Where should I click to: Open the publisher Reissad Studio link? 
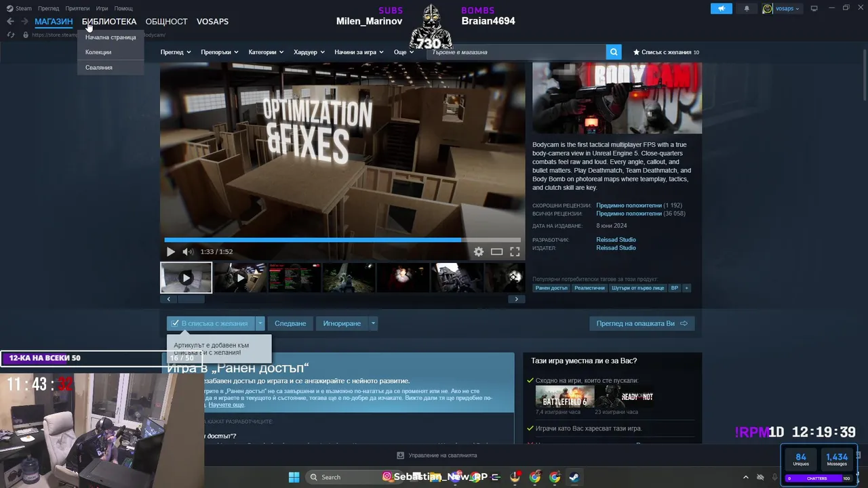pyautogui.click(x=616, y=247)
